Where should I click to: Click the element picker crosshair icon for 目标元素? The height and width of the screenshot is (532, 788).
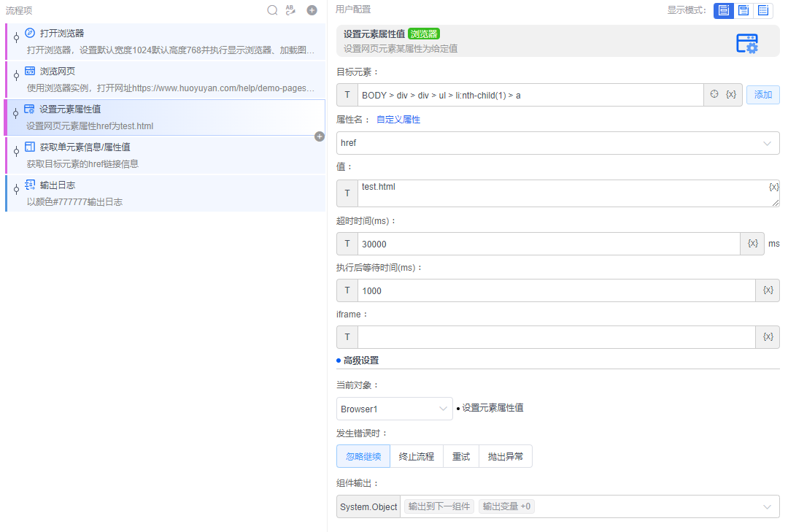[x=714, y=95]
